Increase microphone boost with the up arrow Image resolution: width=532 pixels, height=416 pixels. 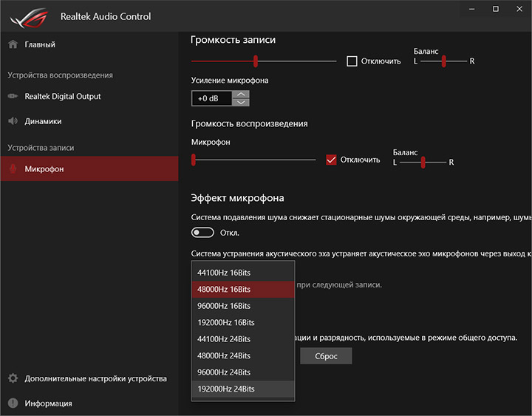(241, 95)
